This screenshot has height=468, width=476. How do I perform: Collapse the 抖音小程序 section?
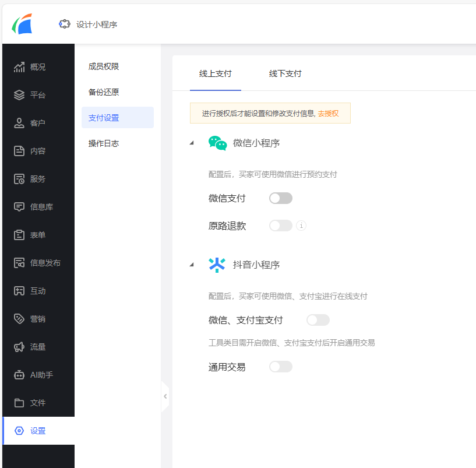click(x=191, y=264)
